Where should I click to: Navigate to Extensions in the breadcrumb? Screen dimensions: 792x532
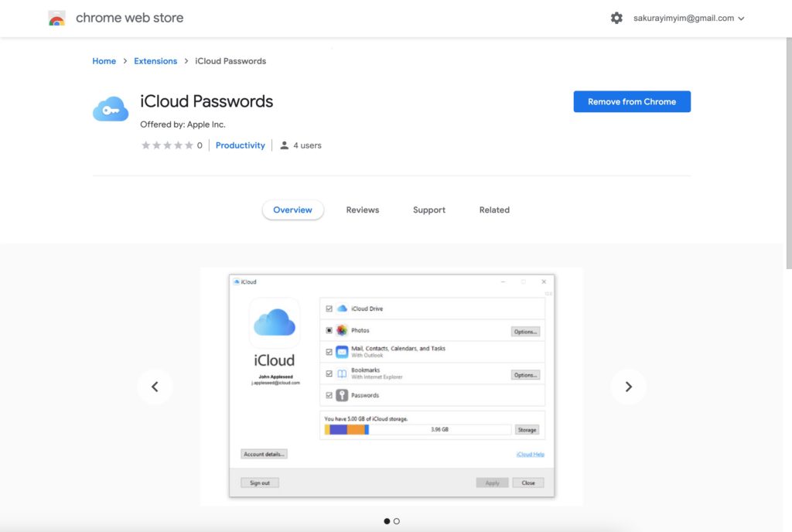click(x=155, y=61)
